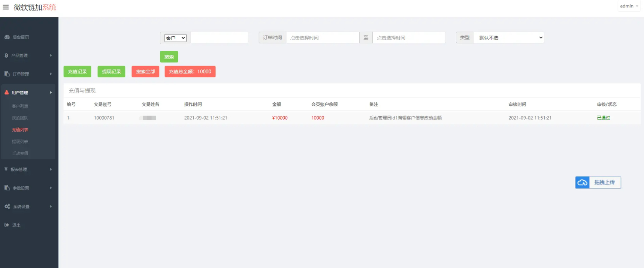Click the order start time field
The height and width of the screenshot is (268, 644).
322,37
